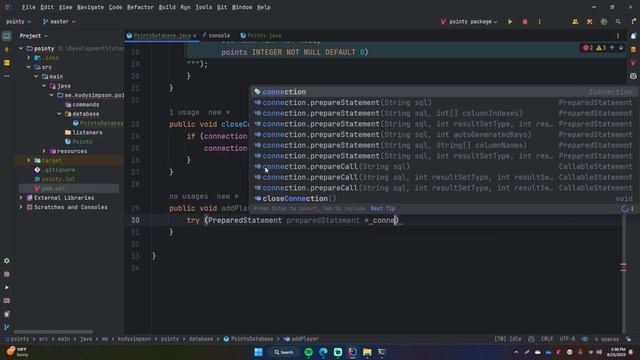Open the Refactor menu
This screenshot has width=640, height=360.
[140, 7]
